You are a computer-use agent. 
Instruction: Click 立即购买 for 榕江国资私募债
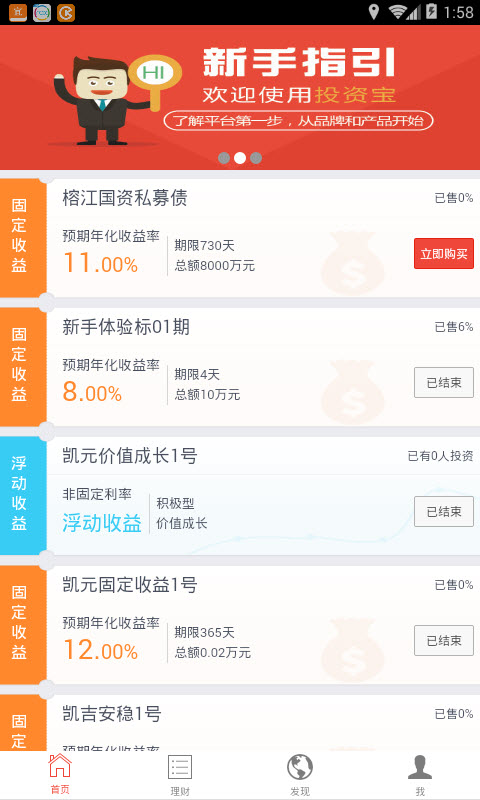(444, 254)
